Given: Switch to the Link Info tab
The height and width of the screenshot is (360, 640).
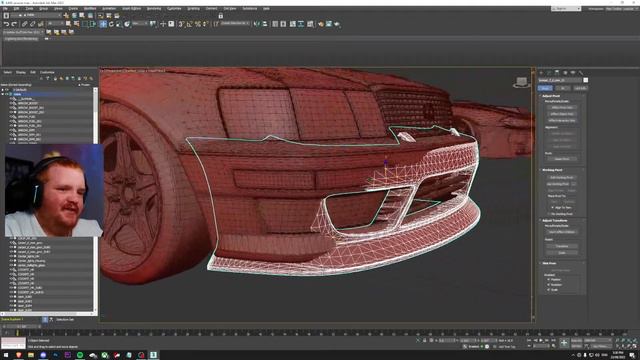Looking at the screenshot, I should (580, 88).
